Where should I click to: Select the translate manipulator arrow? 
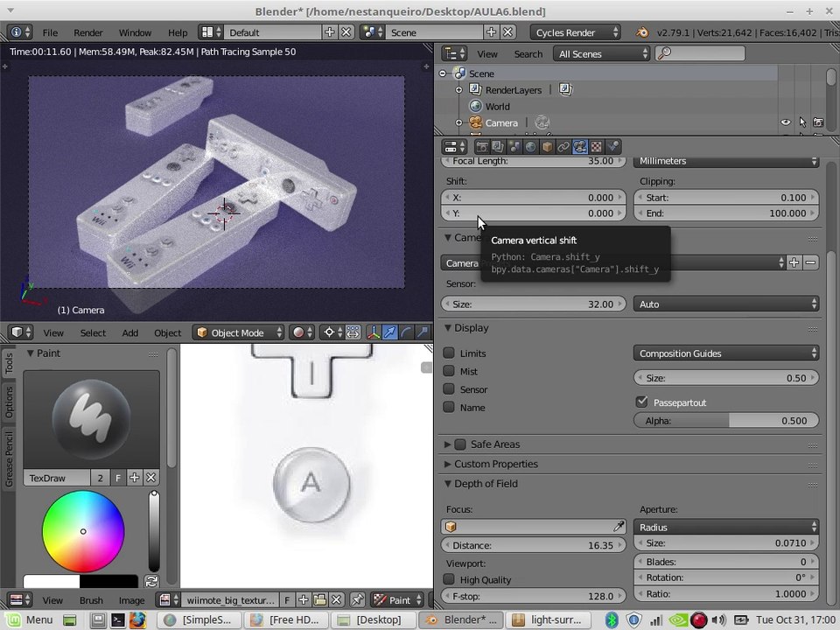[x=390, y=332]
